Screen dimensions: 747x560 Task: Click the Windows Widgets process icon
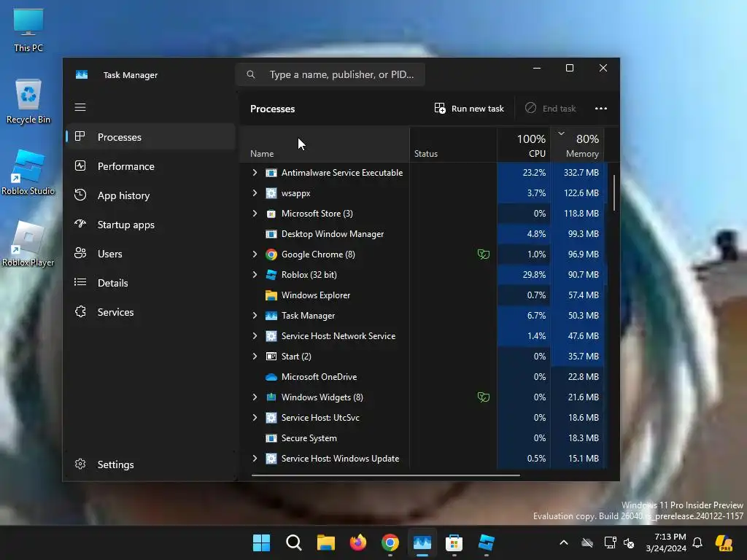(271, 397)
